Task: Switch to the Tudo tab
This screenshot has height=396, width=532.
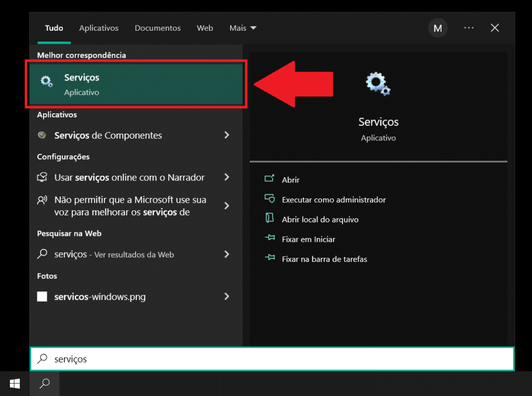Action: click(54, 28)
